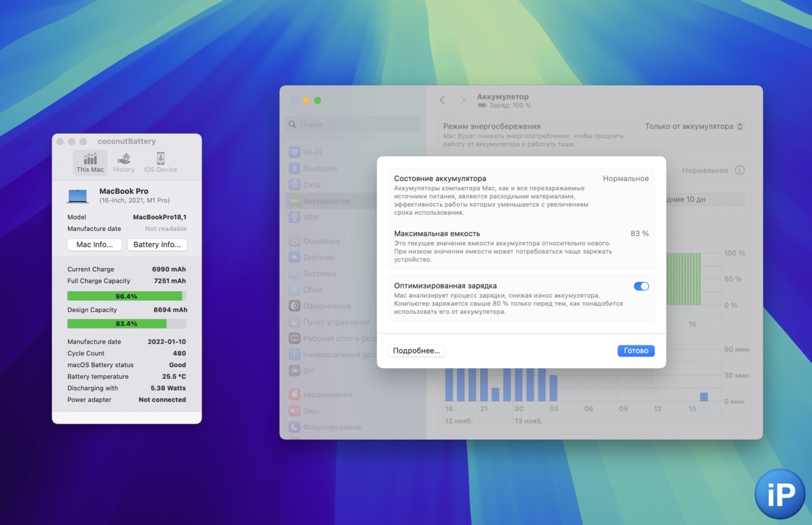Click the Full Charge Capacity 7251 mAh value
The height and width of the screenshot is (525, 812).
(x=169, y=281)
